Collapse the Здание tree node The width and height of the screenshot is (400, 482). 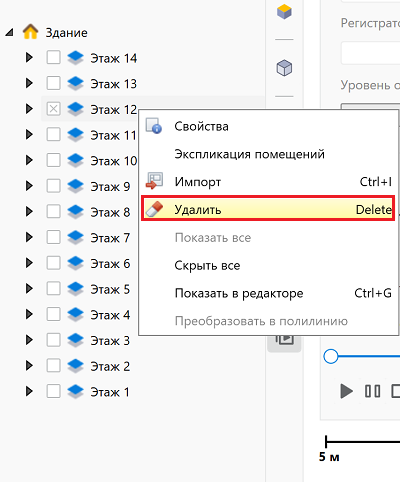[x=9, y=32]
